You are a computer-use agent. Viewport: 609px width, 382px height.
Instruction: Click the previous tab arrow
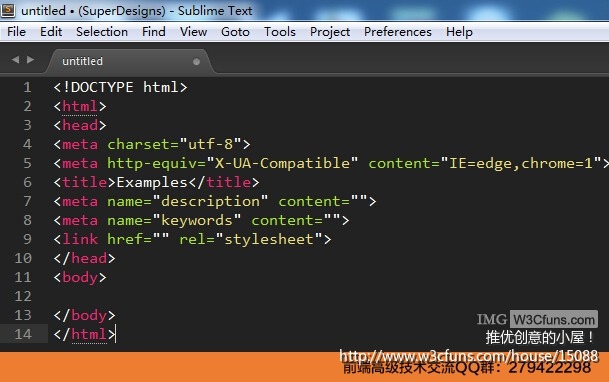point(16,60)
